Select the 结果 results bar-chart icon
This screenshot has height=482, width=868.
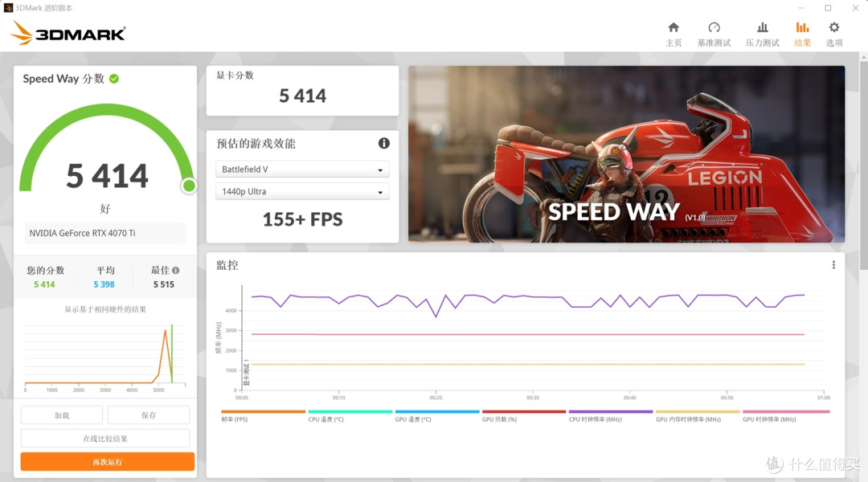[802, 27]
